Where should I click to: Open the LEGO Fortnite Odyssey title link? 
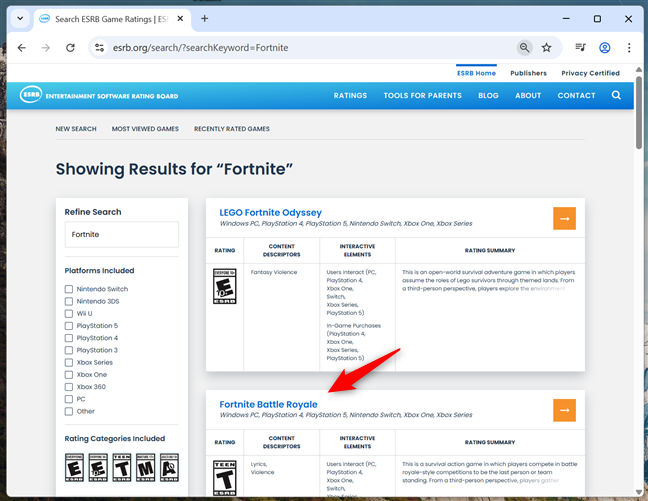[270, 212]
